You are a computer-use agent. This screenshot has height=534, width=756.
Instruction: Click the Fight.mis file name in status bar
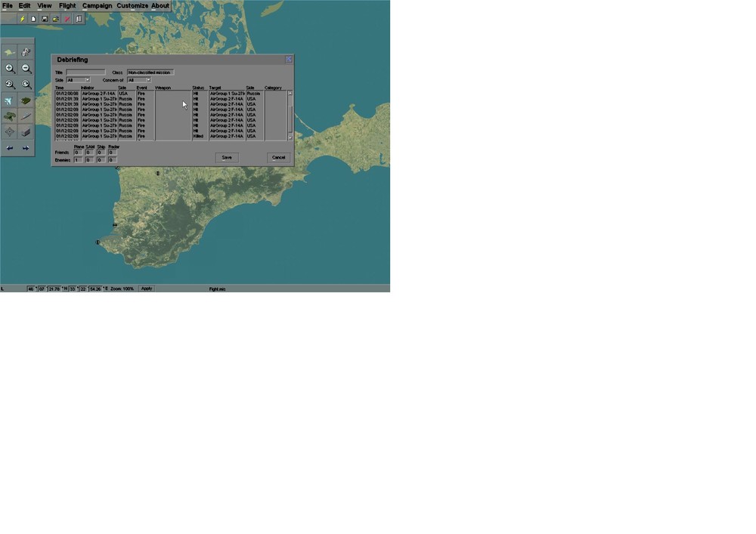point(217,289)
